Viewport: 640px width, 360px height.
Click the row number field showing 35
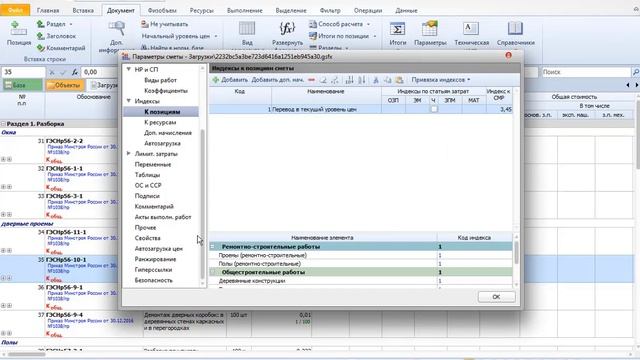23,72
